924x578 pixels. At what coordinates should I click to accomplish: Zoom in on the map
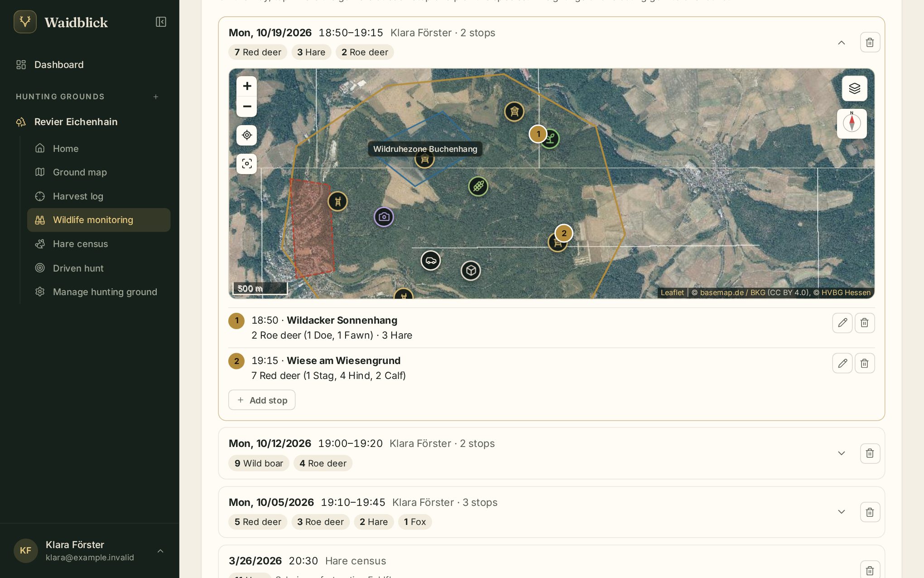[x=247, y=86]
